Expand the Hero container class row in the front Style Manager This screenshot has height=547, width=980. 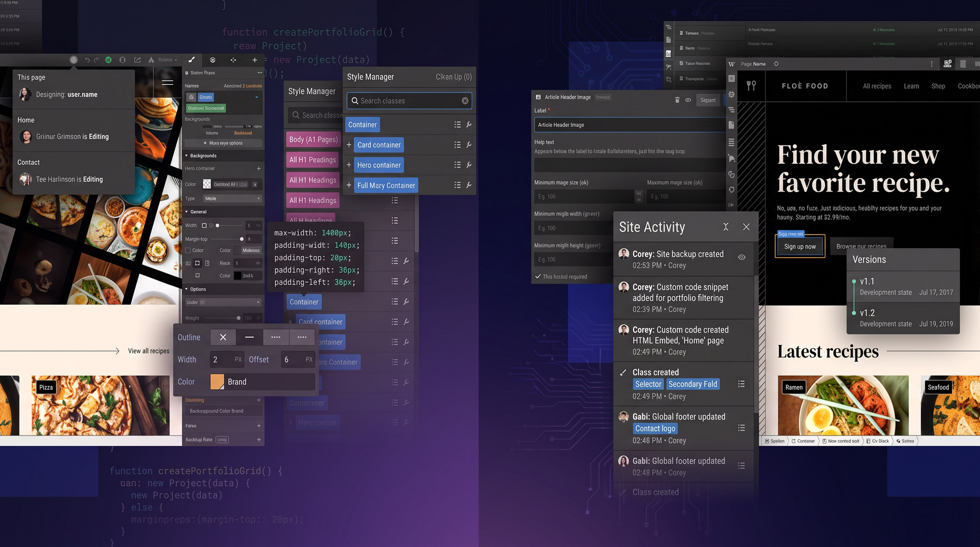349,165
